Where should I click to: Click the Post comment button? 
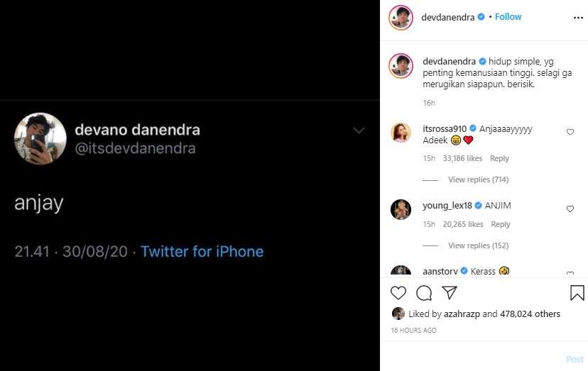point(575,360)
